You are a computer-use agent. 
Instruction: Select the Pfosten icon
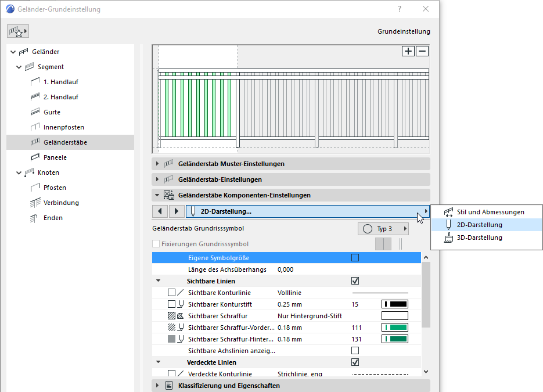click(x=35, y=188)
